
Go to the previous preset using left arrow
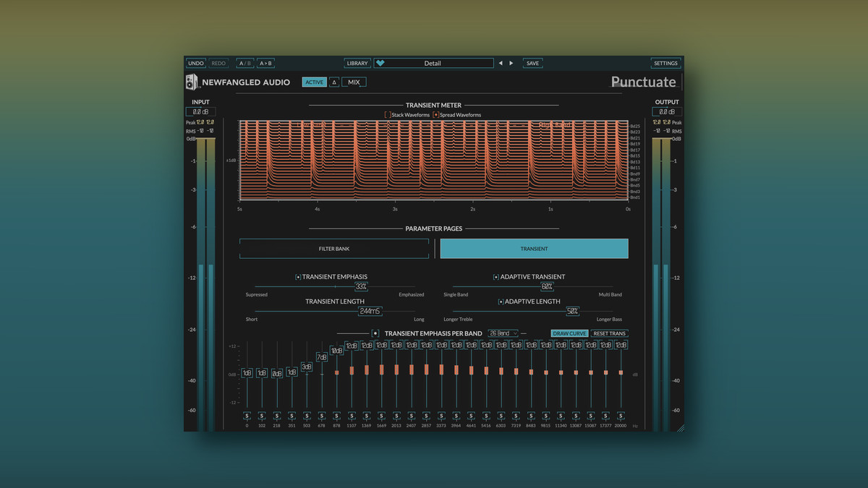point(500,63)
